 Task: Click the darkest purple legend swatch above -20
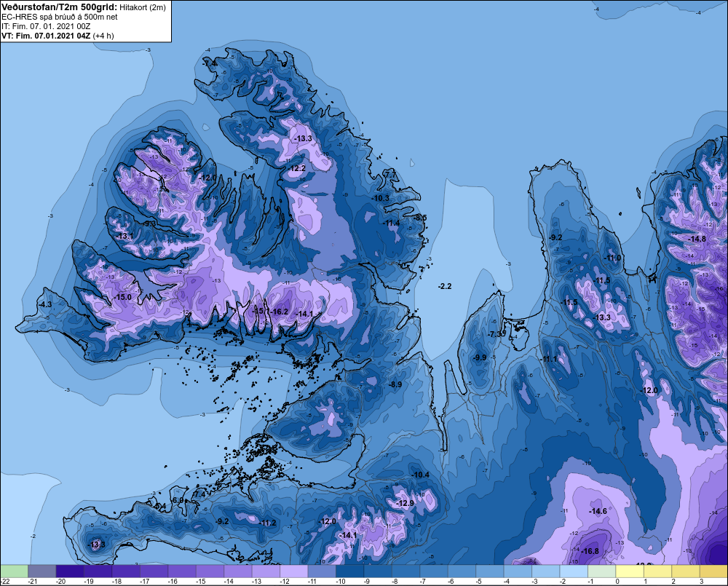tap(70, 571)
